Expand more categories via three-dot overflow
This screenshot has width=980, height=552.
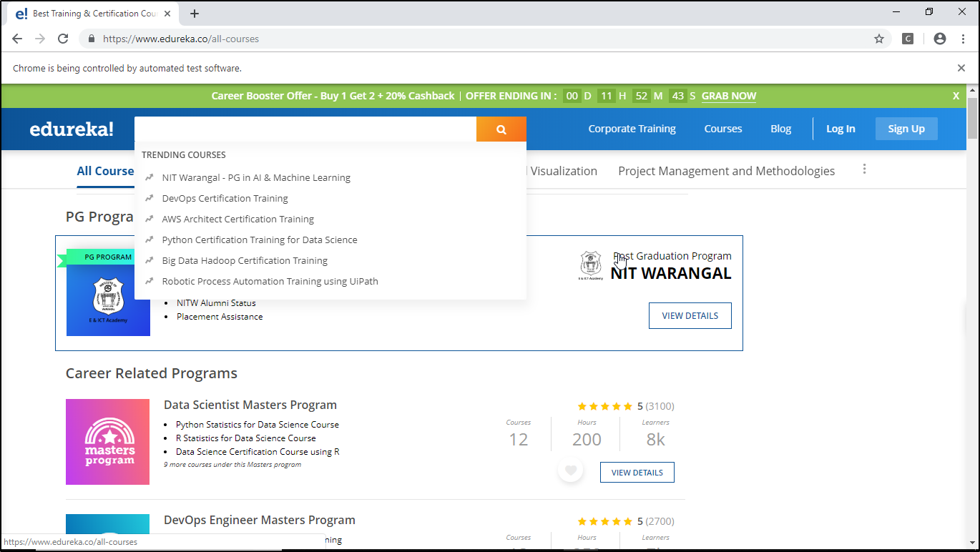tap(864, 169)
